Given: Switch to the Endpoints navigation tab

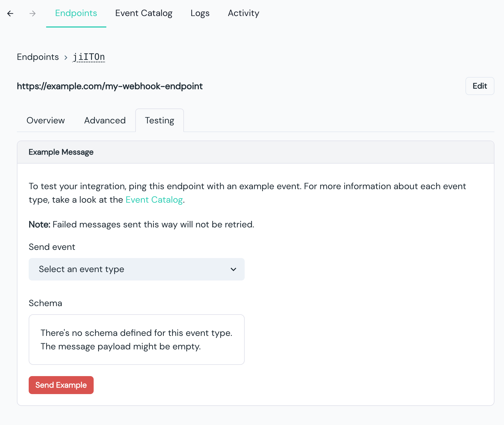Looking at the screenshot, I should tap(76, 13).
